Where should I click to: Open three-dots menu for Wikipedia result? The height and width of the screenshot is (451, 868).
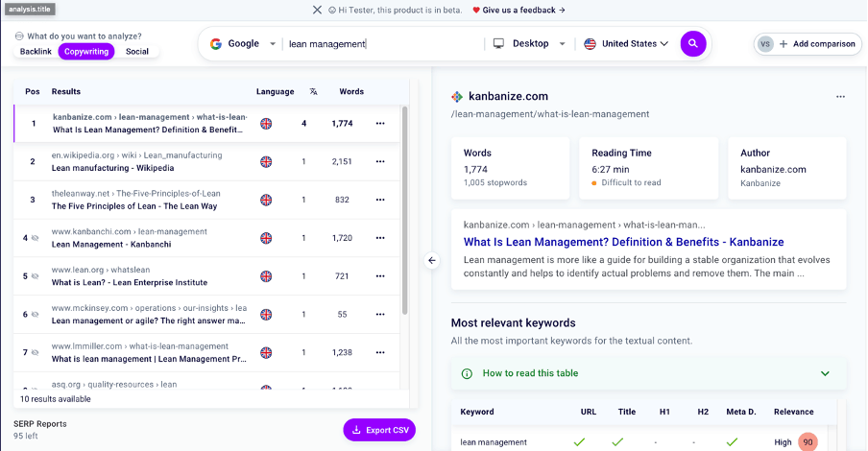[380, 161]
